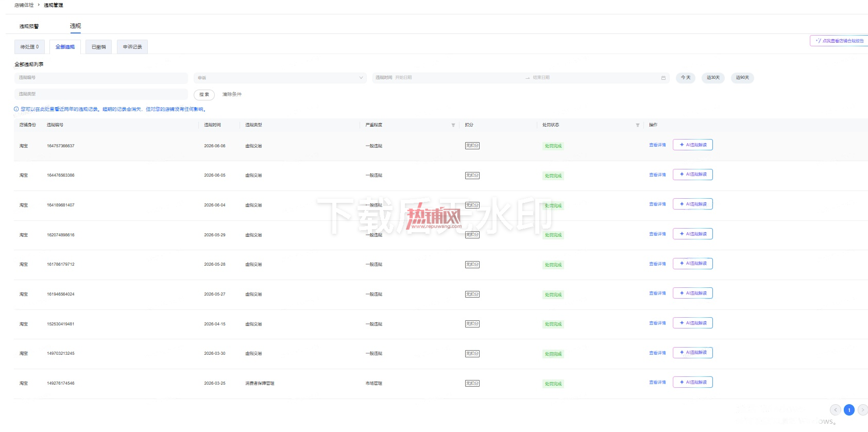Open the 违规预警 tab

click(29, 26)
